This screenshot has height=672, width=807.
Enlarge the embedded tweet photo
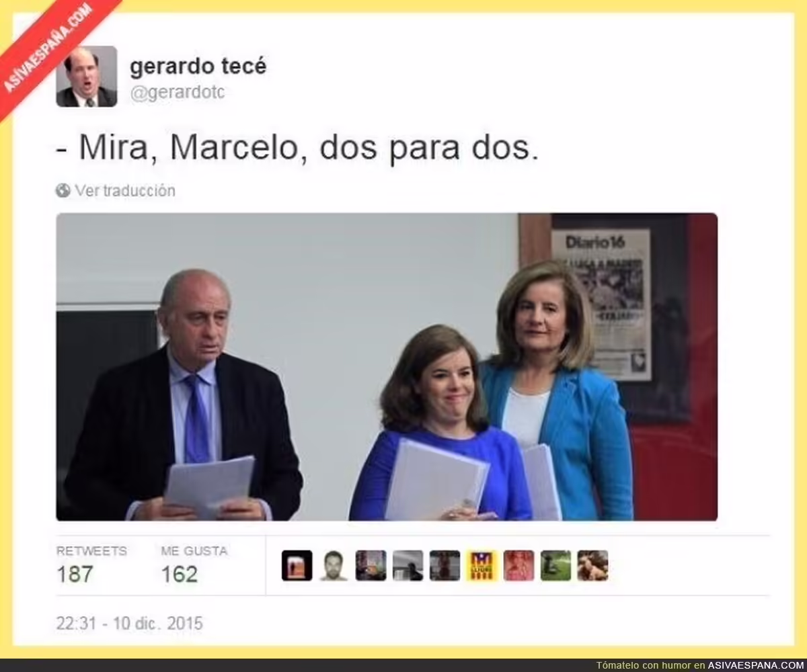pos(387,367)
